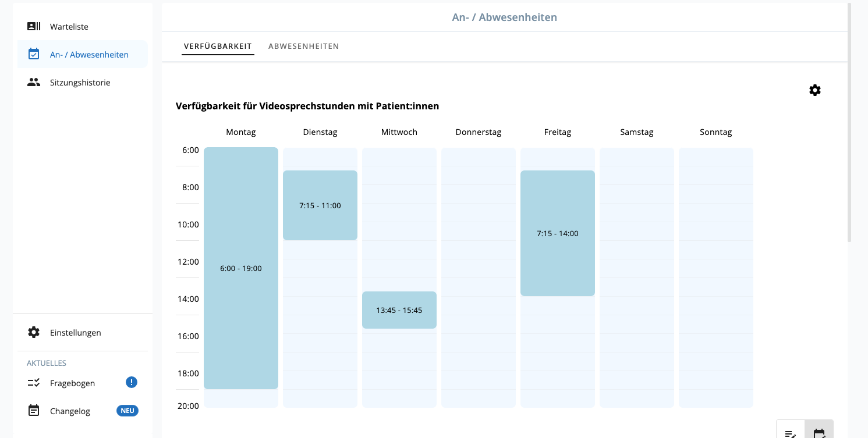Click the Changelog calendar icon

[x=34, y=410]
